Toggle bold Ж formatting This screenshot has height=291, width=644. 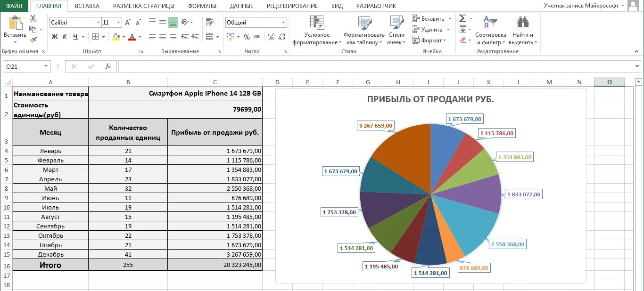(55, 37)
